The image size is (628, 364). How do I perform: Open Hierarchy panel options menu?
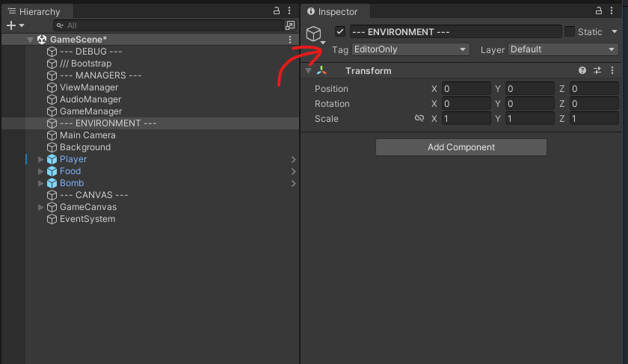click(289, 10)
